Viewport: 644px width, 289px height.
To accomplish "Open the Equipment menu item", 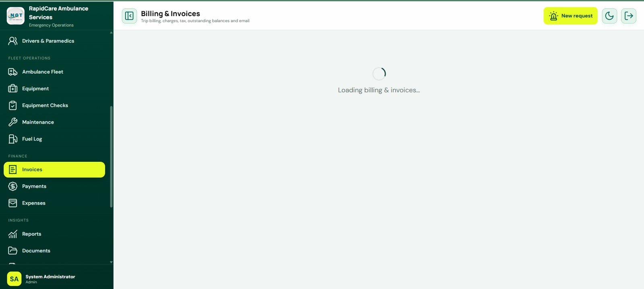I will point(54,89).
